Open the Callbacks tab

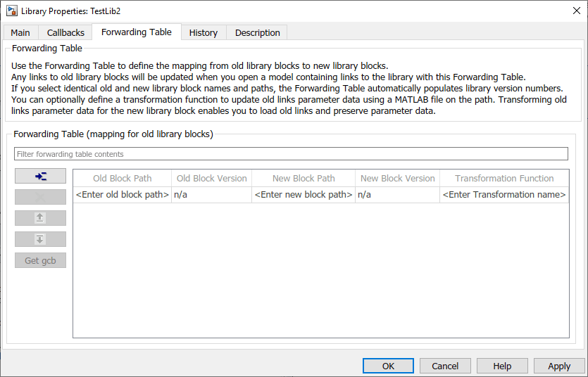tap(65, 32)
